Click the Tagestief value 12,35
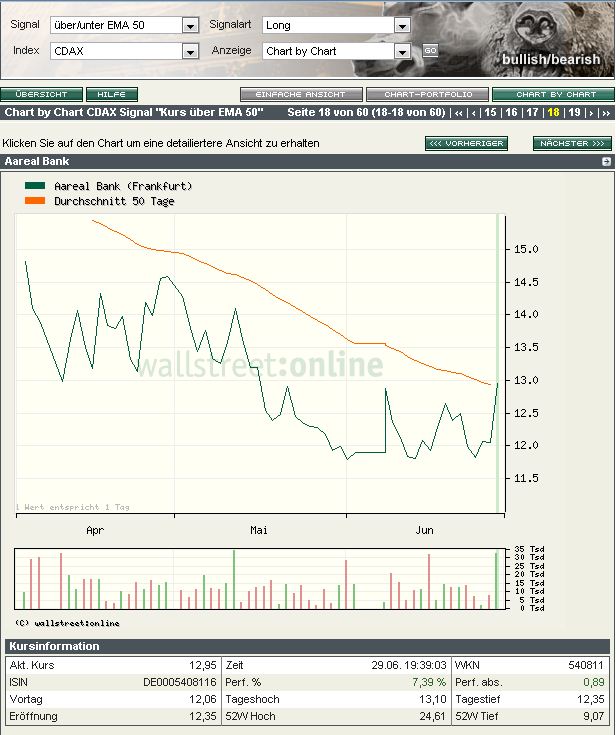This screenshot has width=616, height=735. tap(590, 699)
